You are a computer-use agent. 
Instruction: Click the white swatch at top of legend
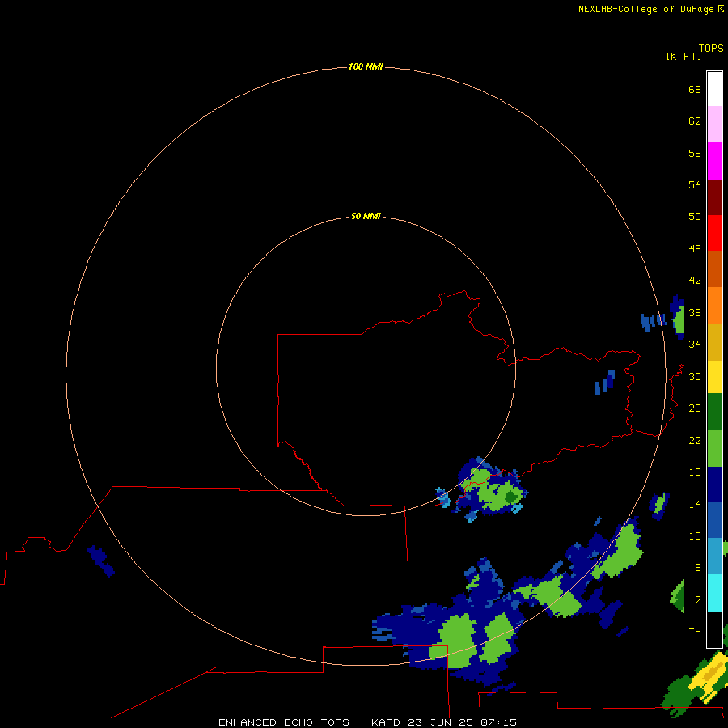pyautogui.click(x=714, y=89)
